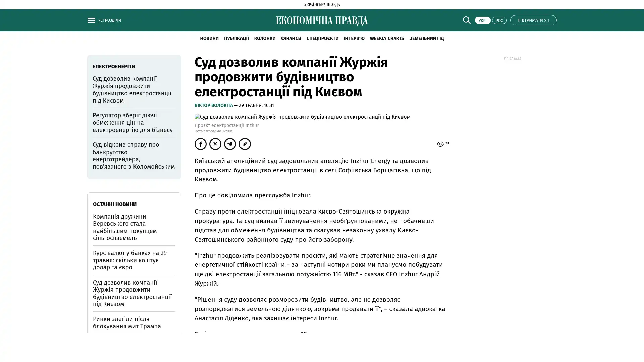The width and height of the screenshot is (644, 362).
Task: Share article on Facebook
Action: (x=201, y=144)
